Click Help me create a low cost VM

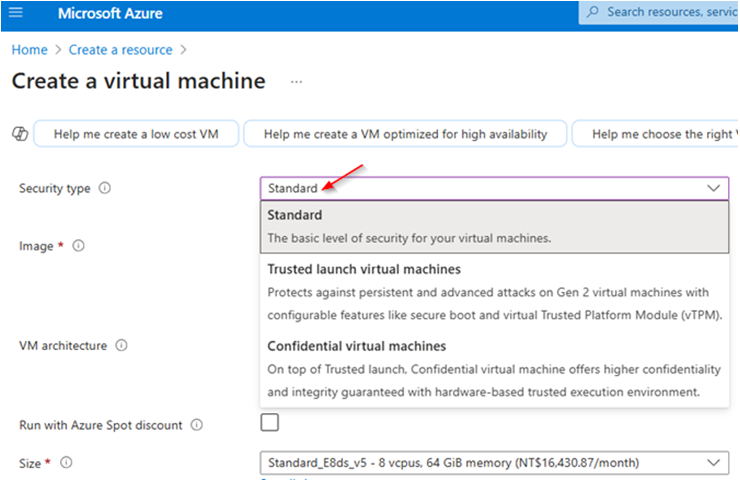[136, 134]
